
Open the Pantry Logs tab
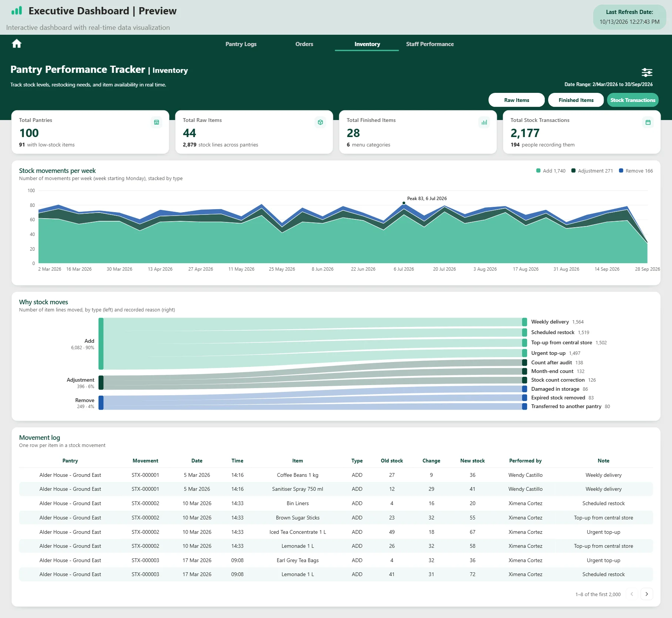click(x=241, y=44)
